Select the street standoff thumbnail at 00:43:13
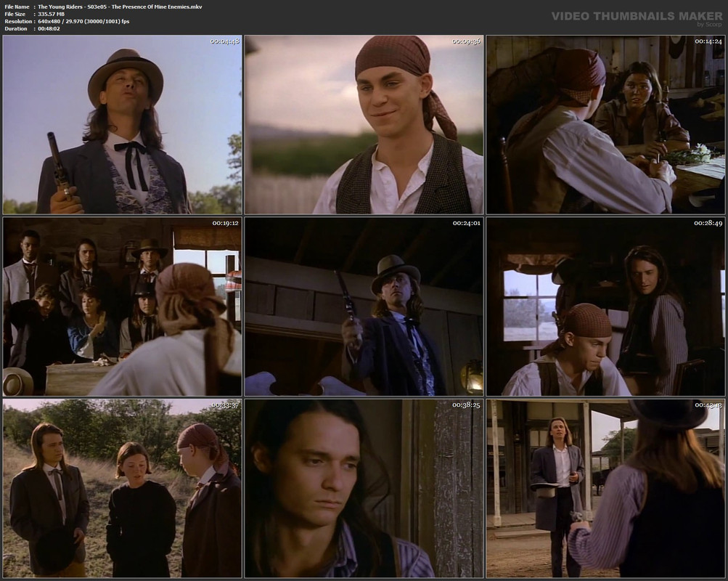Viewport: 728px width, 581px height. point(605,488)
